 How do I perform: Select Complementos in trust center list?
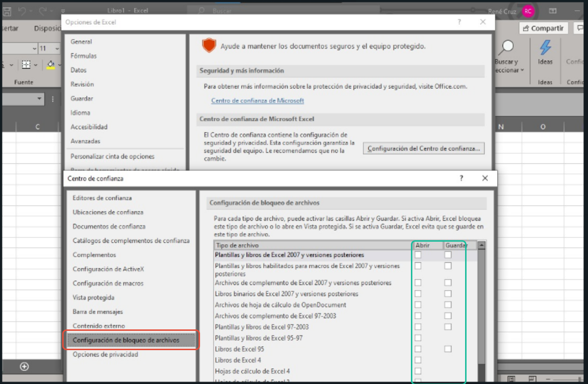click(94, 254)
